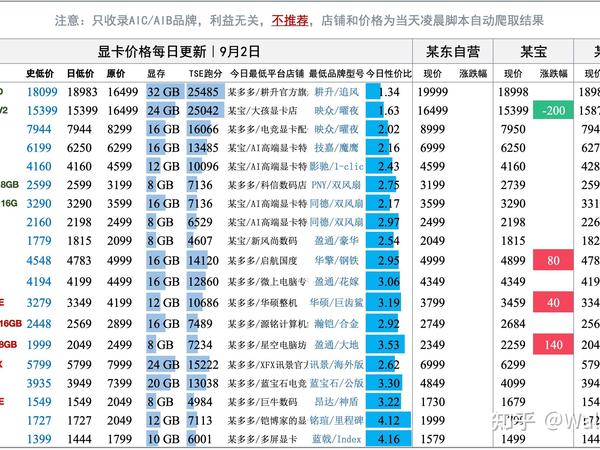Click brand model 华硕/巨齿鲨
The height and width of the screenshot is (450, 600).
click(336, 303)
